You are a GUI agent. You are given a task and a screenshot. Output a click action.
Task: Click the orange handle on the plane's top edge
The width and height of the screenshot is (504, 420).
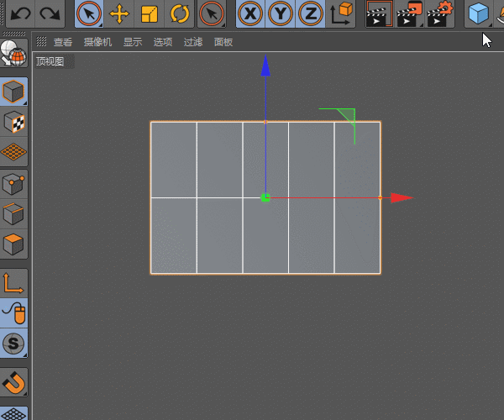pyautogui.click(x=265, y=122)
